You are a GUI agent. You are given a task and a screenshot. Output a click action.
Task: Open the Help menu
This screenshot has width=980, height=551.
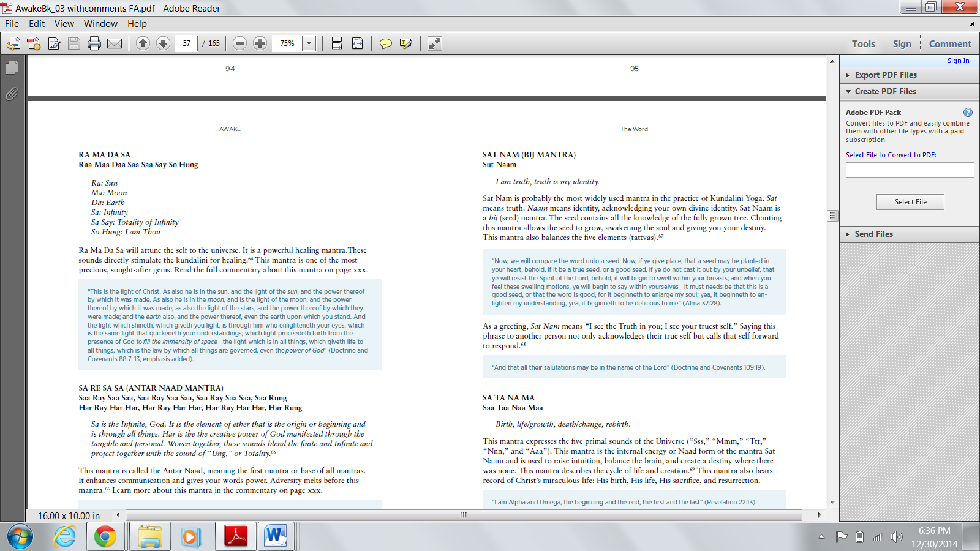click(137, 24)
